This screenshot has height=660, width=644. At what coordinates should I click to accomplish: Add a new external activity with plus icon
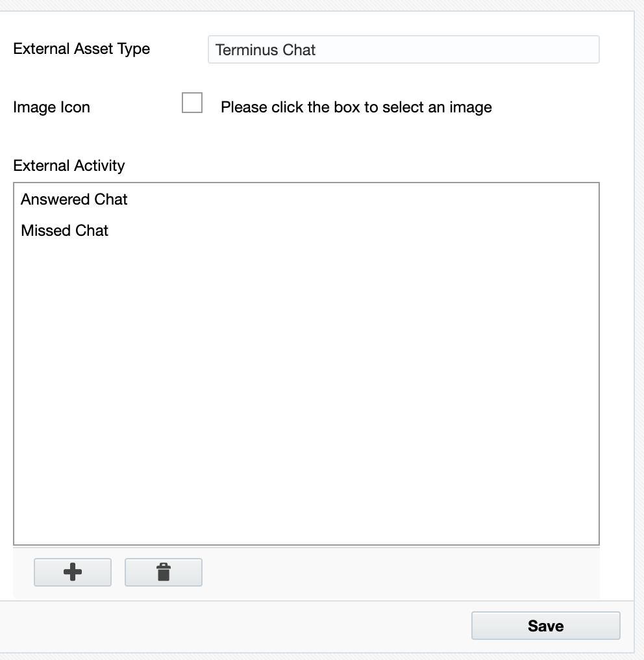point(72,572)
